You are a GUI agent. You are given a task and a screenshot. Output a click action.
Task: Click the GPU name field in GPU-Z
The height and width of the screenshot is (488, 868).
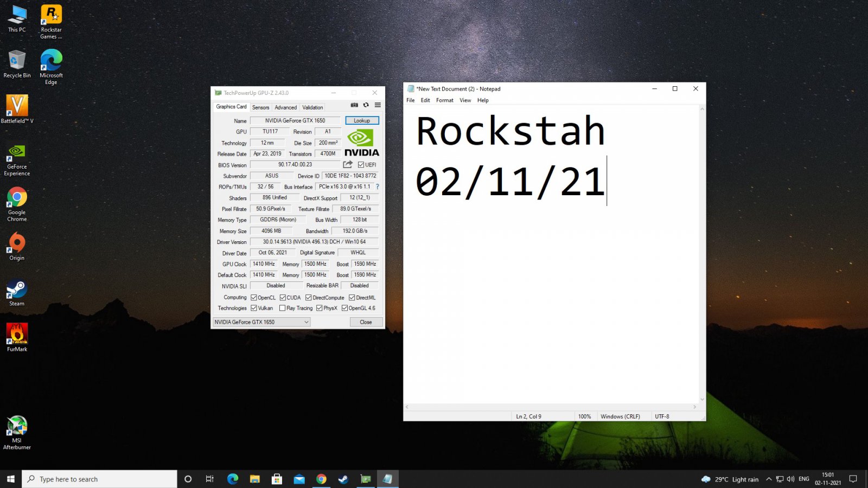click(295, 120)
